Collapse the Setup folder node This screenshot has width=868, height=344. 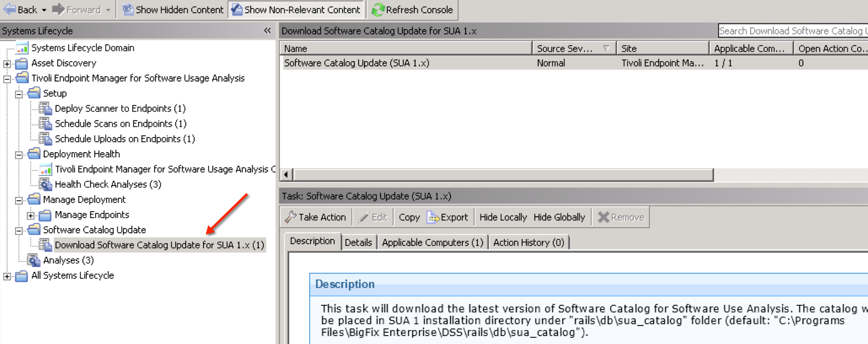(19, 94)
